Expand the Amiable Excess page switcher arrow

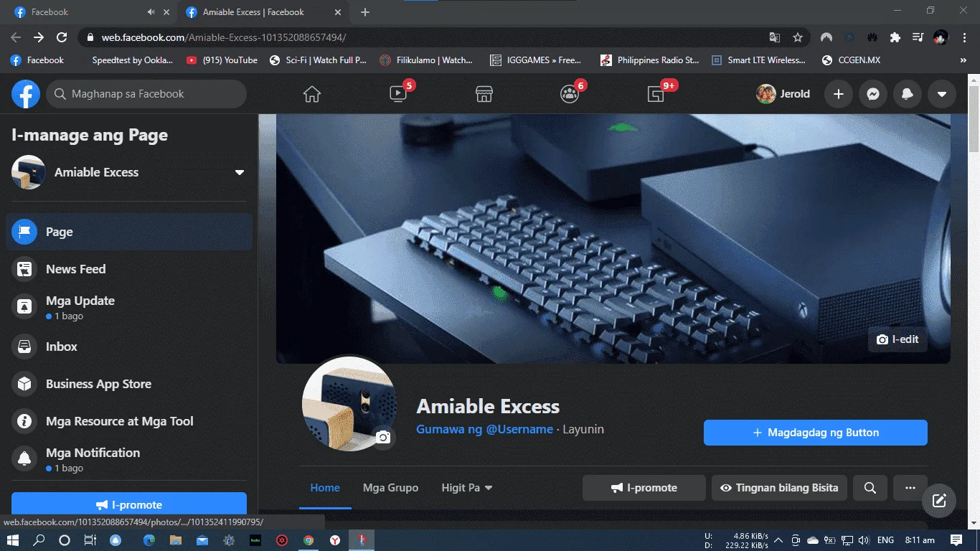(240, 172)
